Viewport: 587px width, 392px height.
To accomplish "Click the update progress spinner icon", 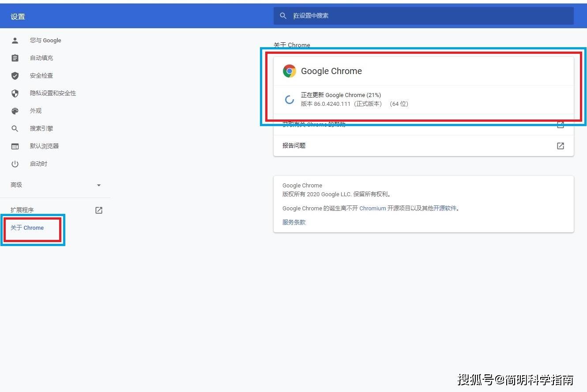I will [x=290, y=100].
